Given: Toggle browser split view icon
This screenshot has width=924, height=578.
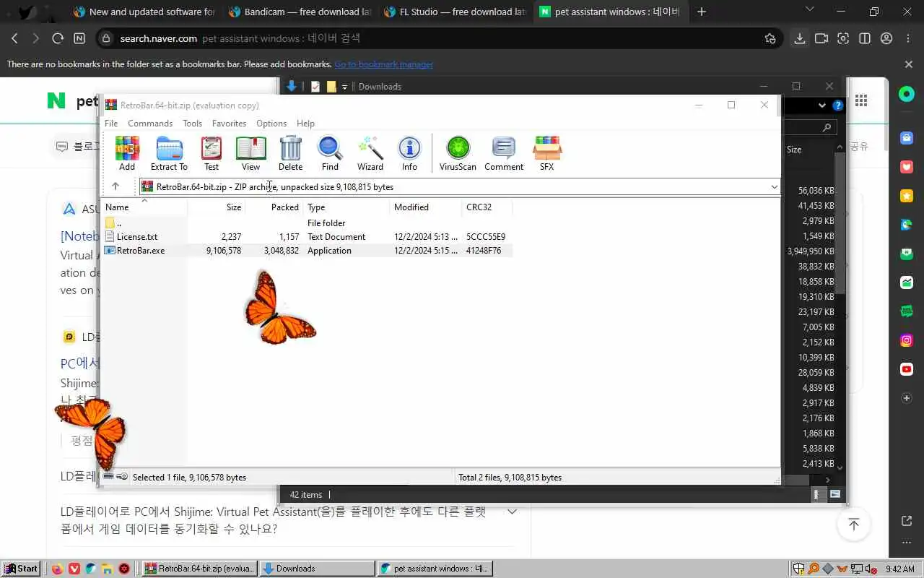Looking at the screenshot, I should point(865,38).
